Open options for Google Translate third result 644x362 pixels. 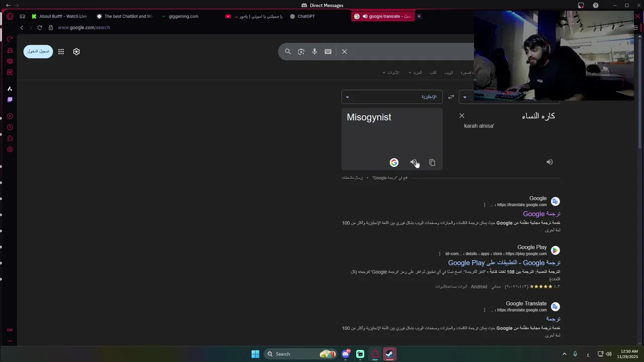[x=485, y=310]
